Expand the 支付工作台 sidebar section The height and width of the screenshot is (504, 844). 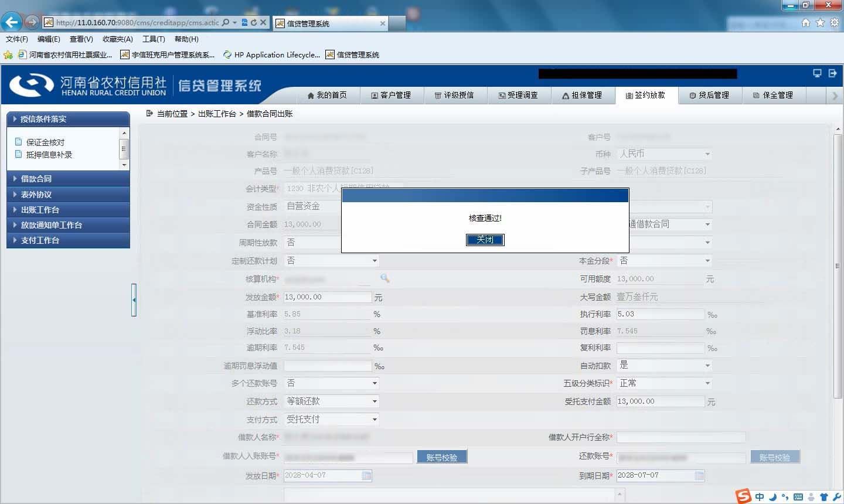pyautogui.click(x=68, y=240)
